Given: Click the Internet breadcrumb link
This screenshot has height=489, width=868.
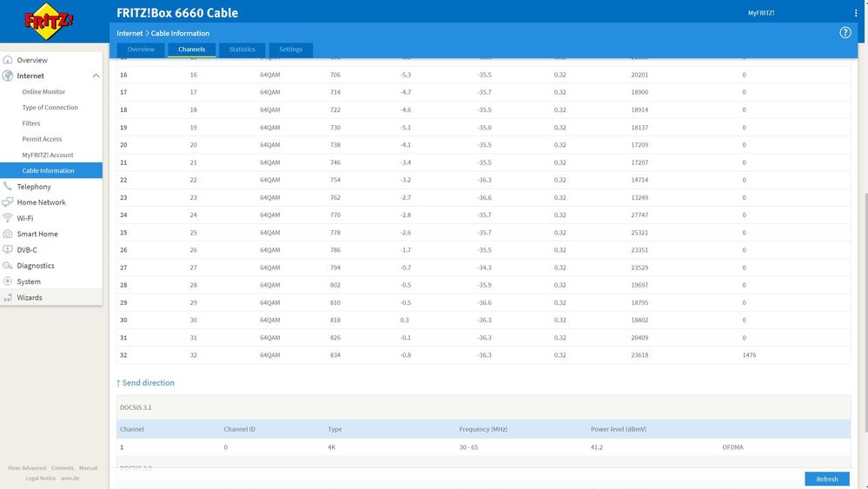Looking at the screenshot, I should point(129,33).
